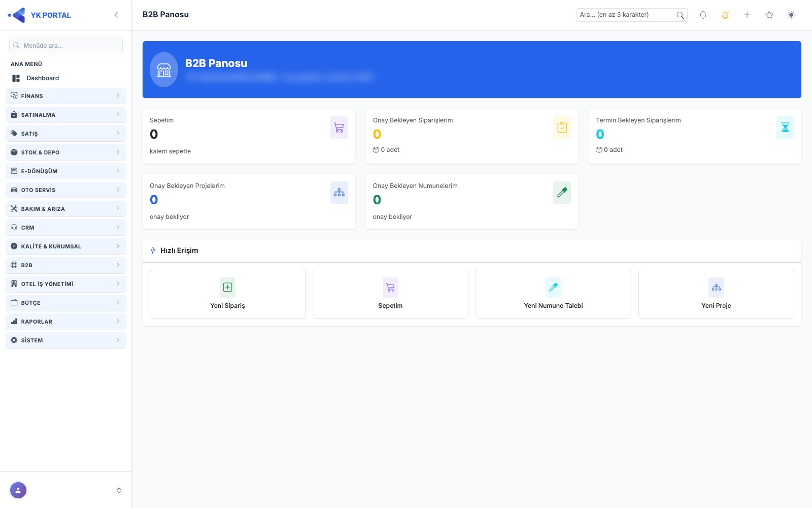
Task: Expand BÜTÇE using its chevron
Action: click(x=118, y=303)
